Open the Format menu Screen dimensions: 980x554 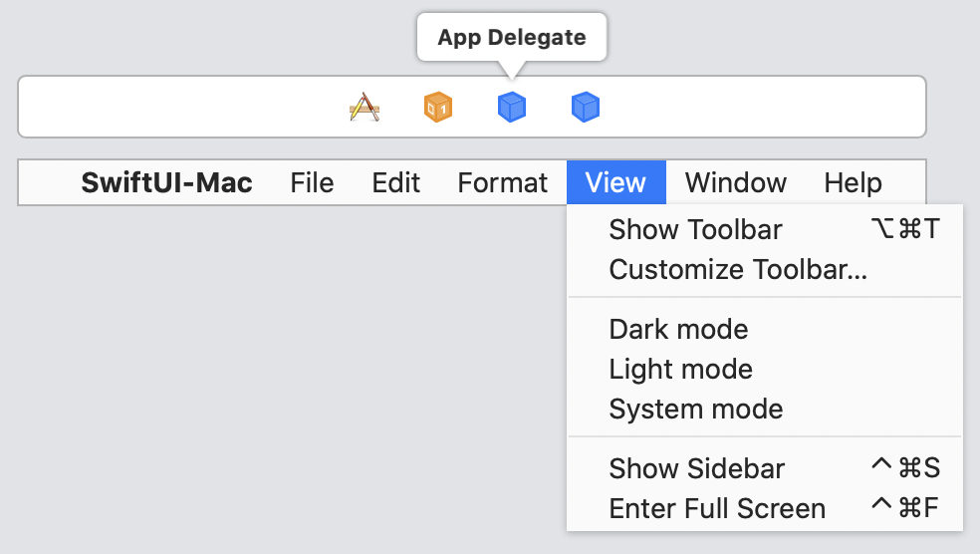(502, 183)
